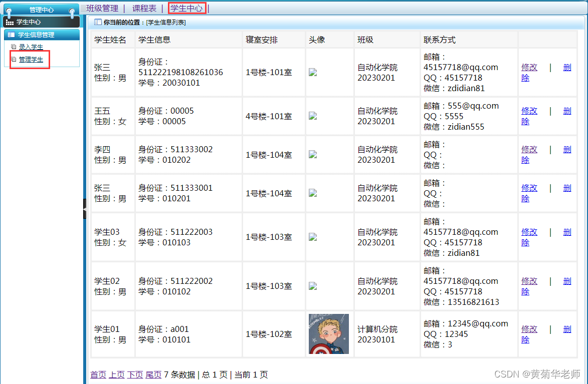
Task: Delete the 学生01 row
Action: click(567, 329)
